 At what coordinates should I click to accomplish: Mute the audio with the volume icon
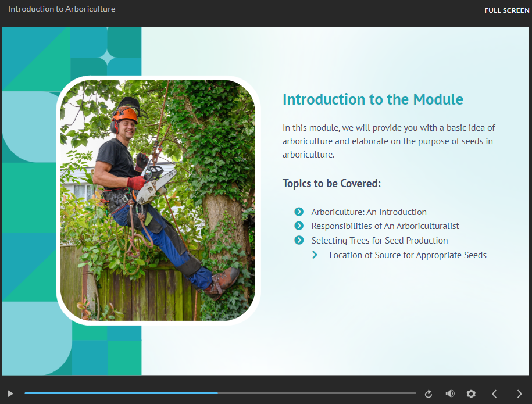pos(449,394)
